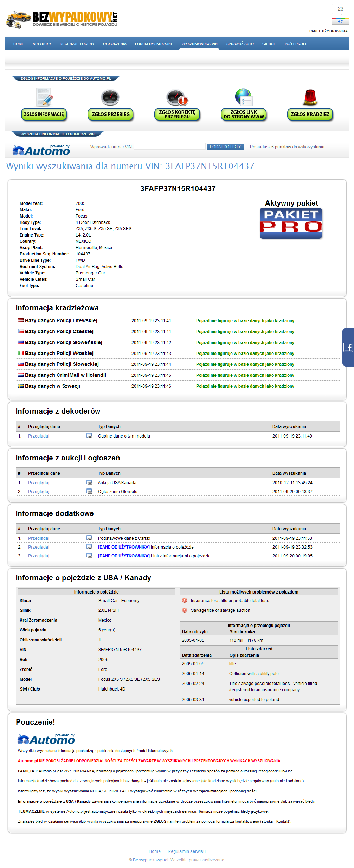Click the document pencil icon above Zgłoś informację
Screen dimensions: 354x868
[x=44, y=97]
